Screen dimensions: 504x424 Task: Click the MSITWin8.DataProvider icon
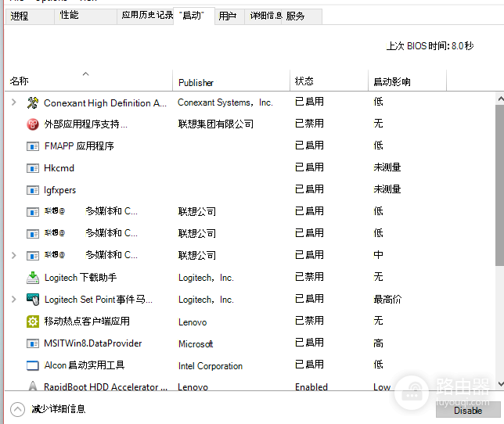click(x=33, y=343)
